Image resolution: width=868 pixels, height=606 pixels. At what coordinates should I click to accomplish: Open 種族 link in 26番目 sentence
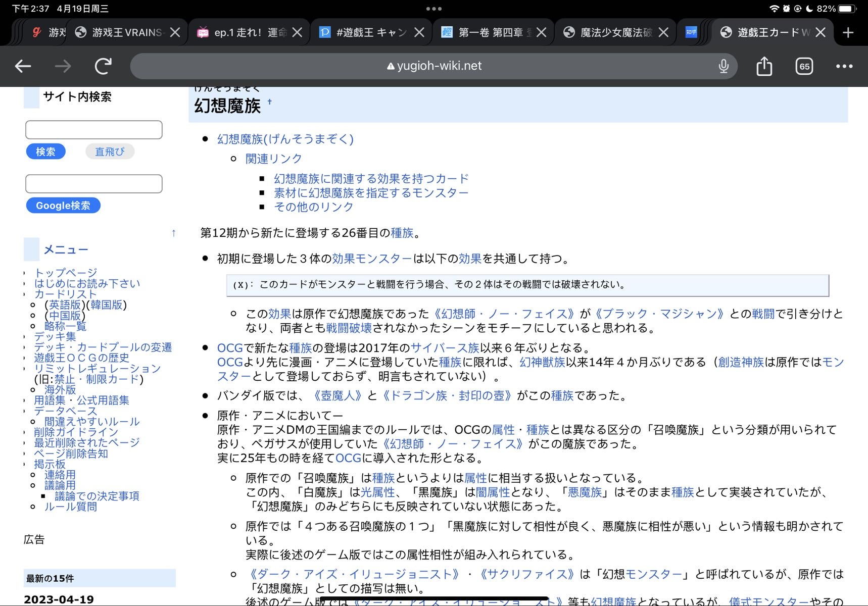click(x=402, y=233)
